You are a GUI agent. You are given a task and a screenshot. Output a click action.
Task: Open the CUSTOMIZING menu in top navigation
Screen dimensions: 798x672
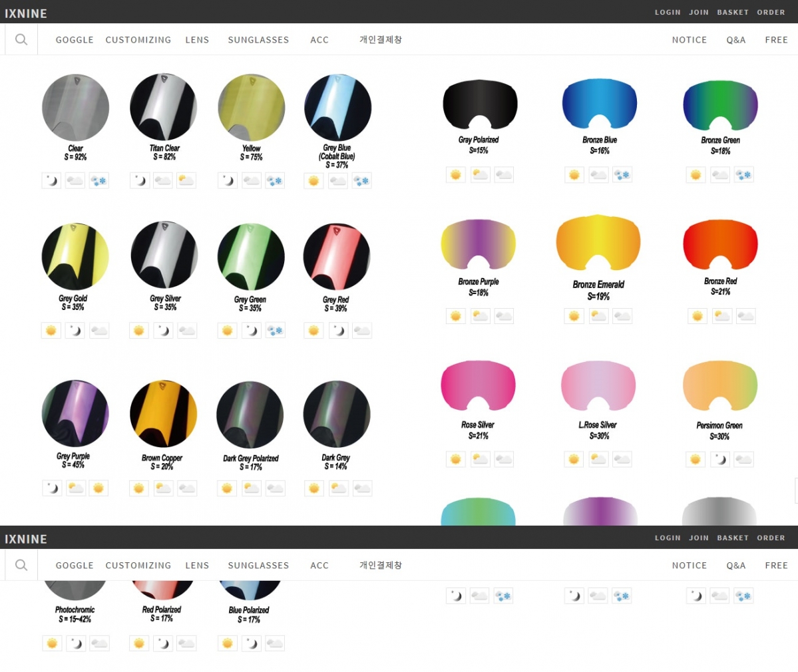click(x=138, y=40)
